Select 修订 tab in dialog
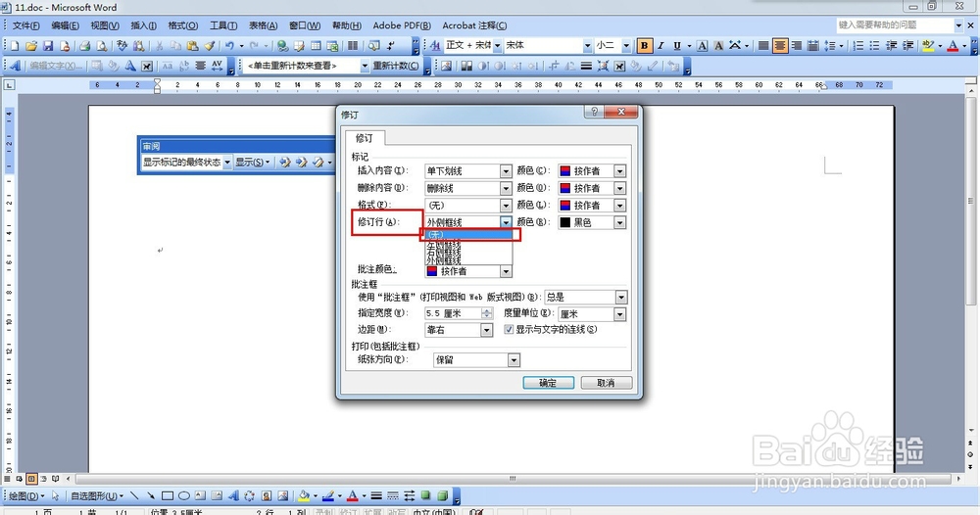 point(364,138)
